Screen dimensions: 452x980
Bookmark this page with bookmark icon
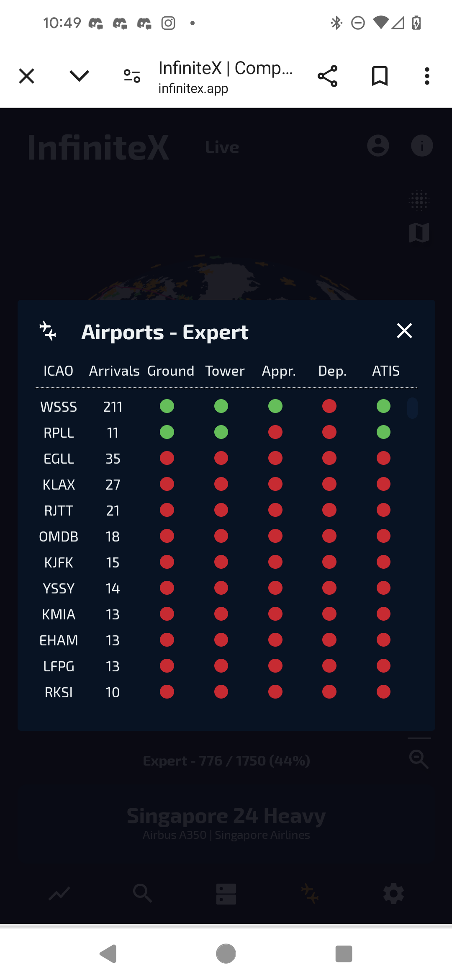380,76
